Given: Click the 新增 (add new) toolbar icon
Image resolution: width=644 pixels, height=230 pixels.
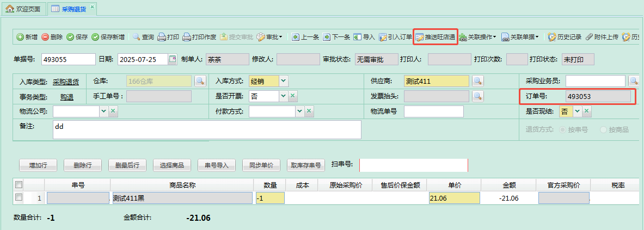Looking at the screenshot, I should (x=20, y=37).
